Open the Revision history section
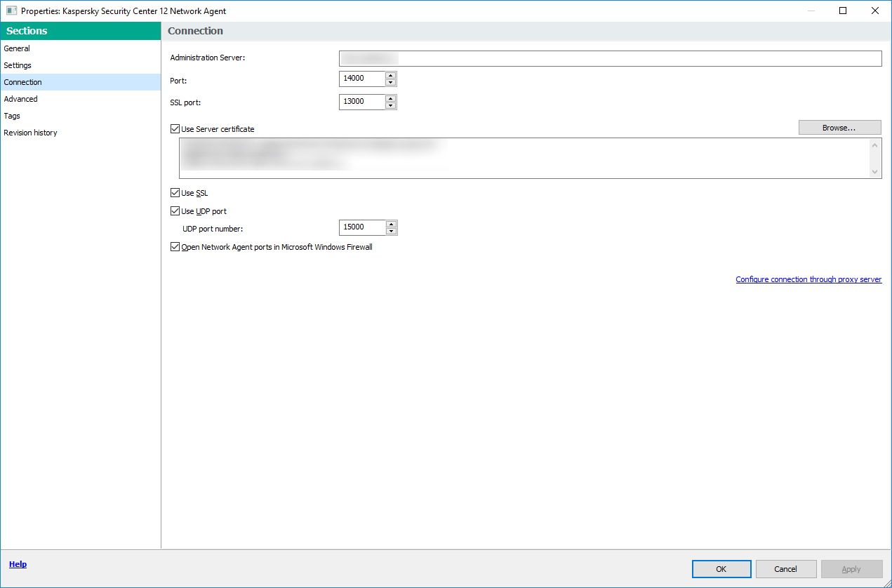The image size is (892, 588). pyautogui.click(x=80, y=133)
